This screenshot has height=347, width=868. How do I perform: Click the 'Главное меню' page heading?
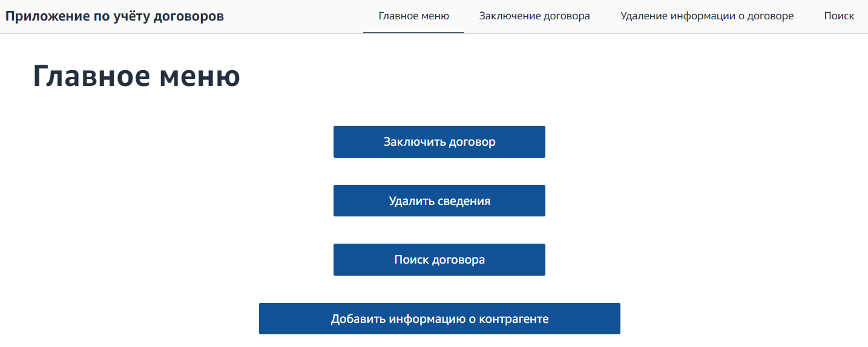(x=136, y=77)
